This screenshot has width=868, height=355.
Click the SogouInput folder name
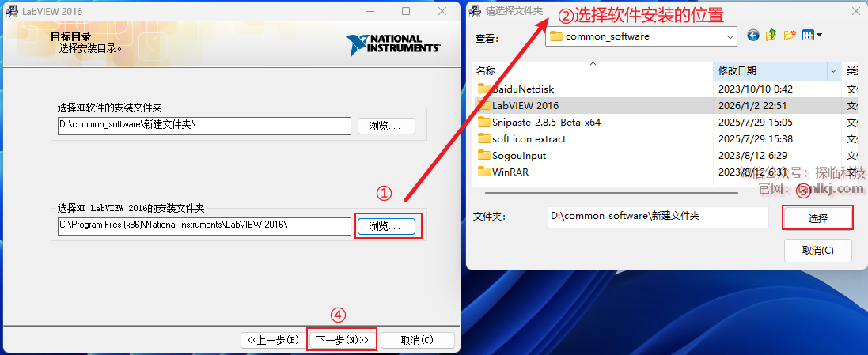click(x=519, y=156)
